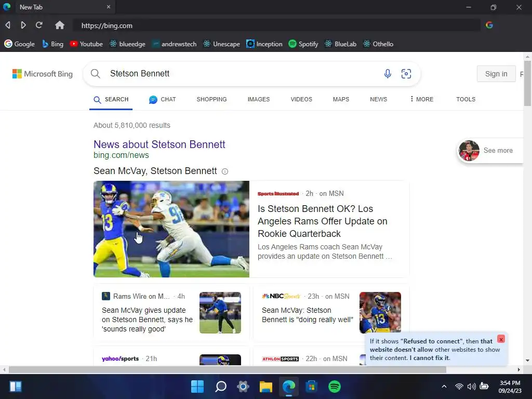Open taskbar search icon
Image resolution: width=532 pixels, height=399 pixels.
coord(220,387)
